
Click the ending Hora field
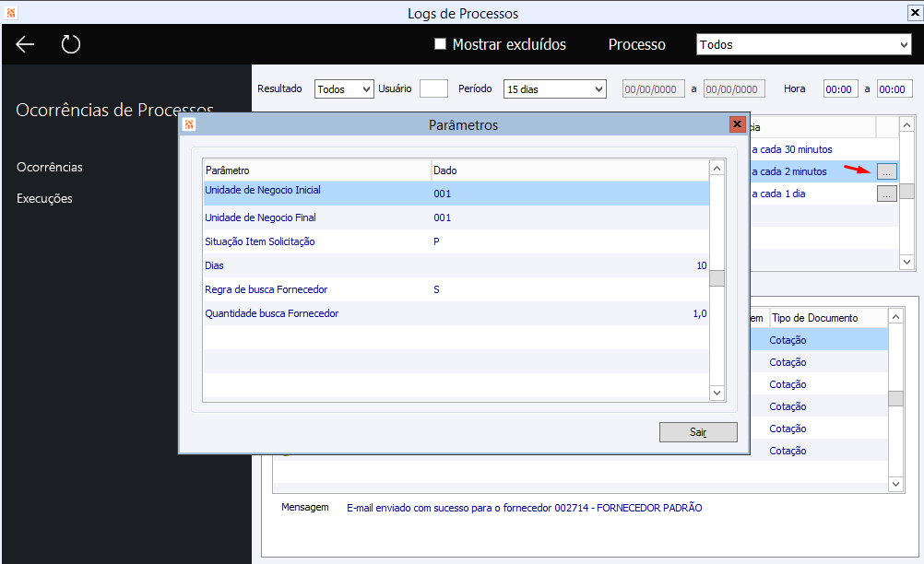894,88
